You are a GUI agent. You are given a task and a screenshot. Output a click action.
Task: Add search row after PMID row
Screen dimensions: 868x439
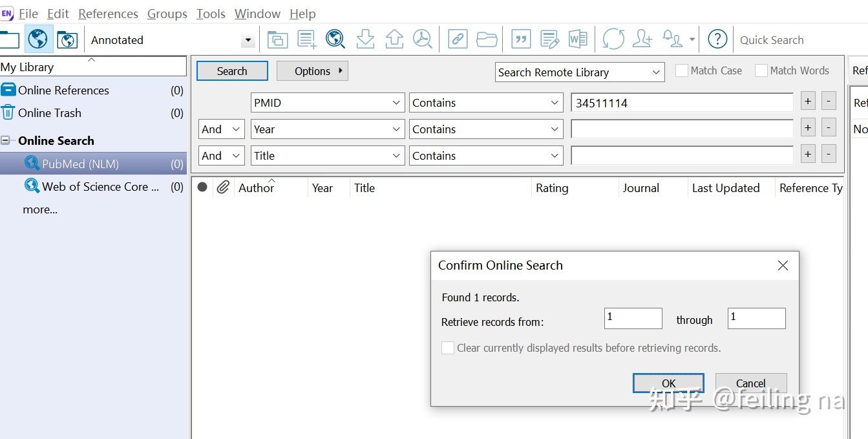coord(808,101)
